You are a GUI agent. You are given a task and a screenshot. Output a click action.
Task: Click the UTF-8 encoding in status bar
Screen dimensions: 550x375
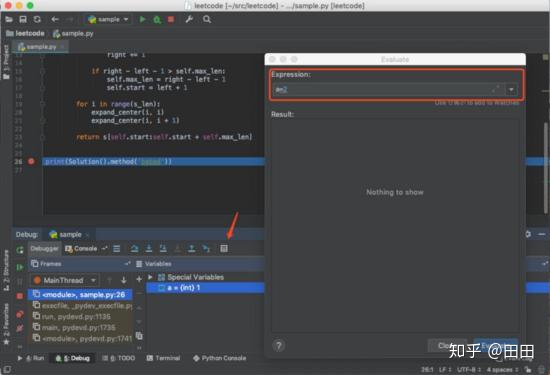point(468,370)
